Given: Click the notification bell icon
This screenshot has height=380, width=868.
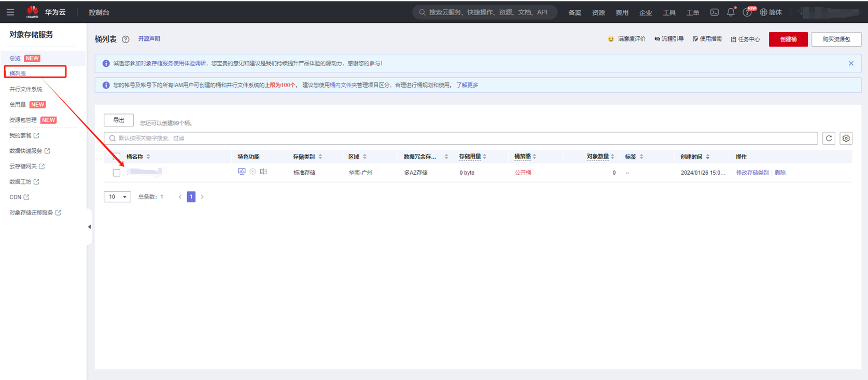Looking at the screenshot, I should point(731,12).
